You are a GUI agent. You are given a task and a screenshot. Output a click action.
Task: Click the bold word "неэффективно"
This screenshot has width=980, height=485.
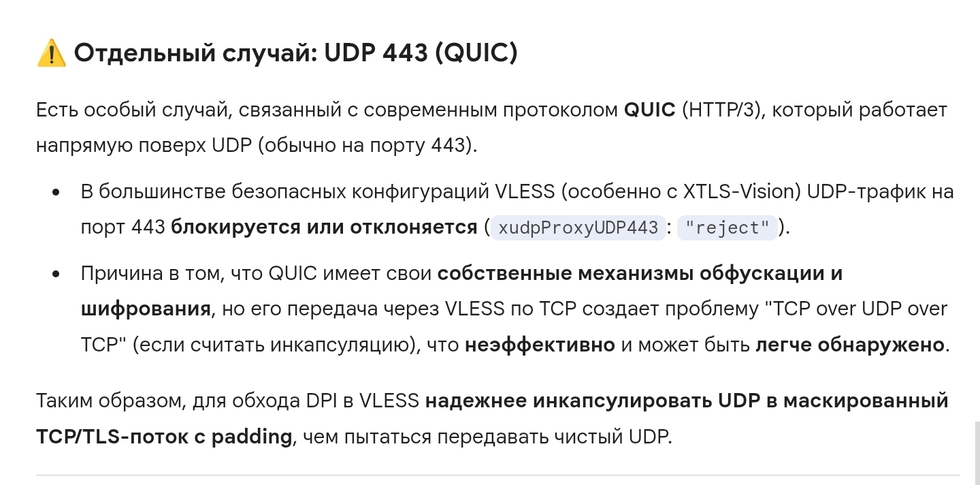(x=540, y=345)
